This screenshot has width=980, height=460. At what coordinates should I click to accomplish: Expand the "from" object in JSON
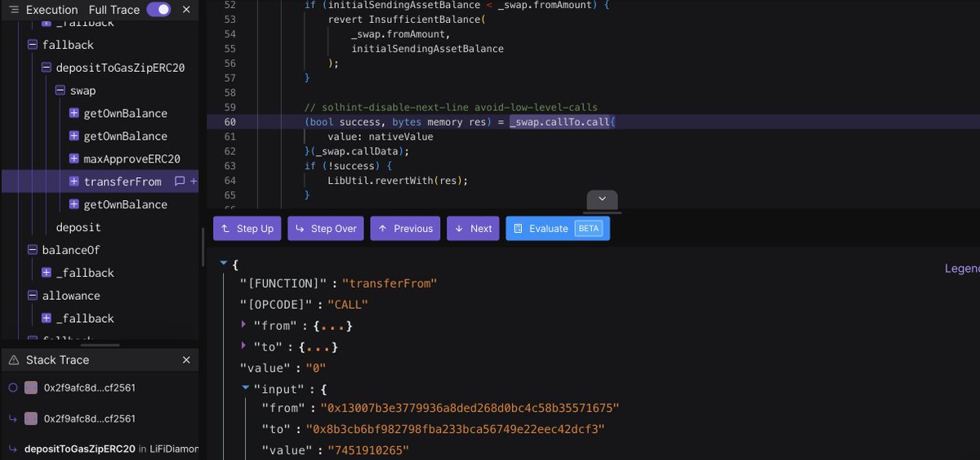(x=243, y=325)
